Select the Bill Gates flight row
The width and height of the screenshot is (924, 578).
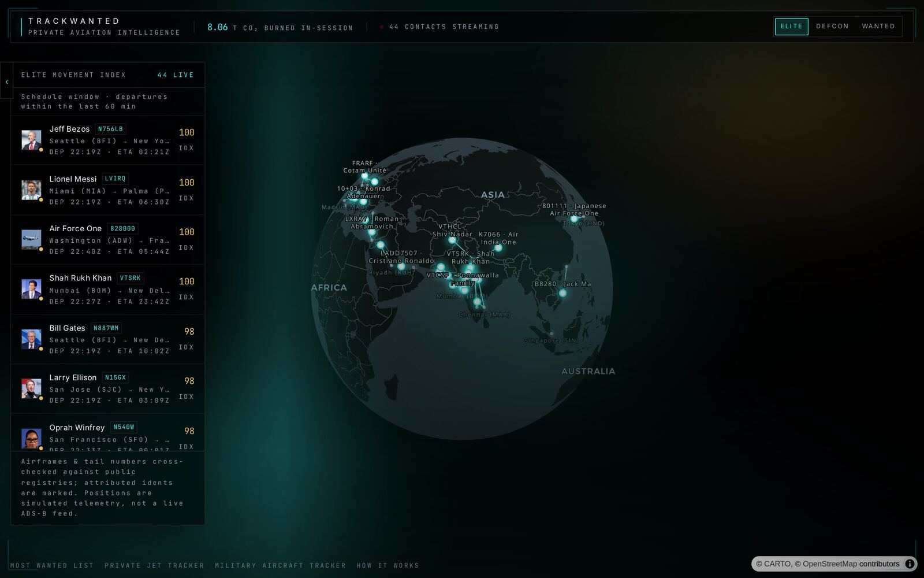click(x=108, y=339)
